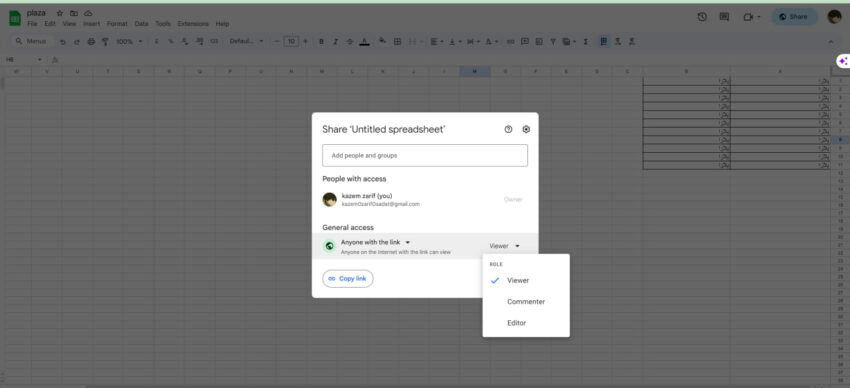
Task: Open text wrapping dropdown
Action: tap(473, 42)
